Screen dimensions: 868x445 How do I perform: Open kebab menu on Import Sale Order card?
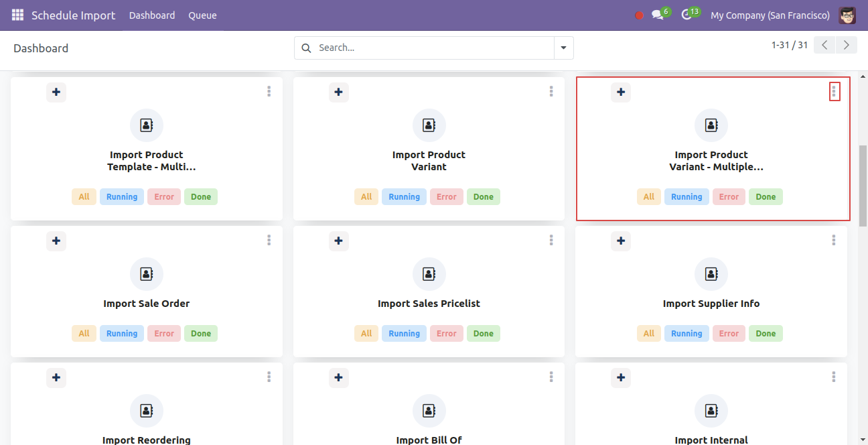click(x=269, y=241)
